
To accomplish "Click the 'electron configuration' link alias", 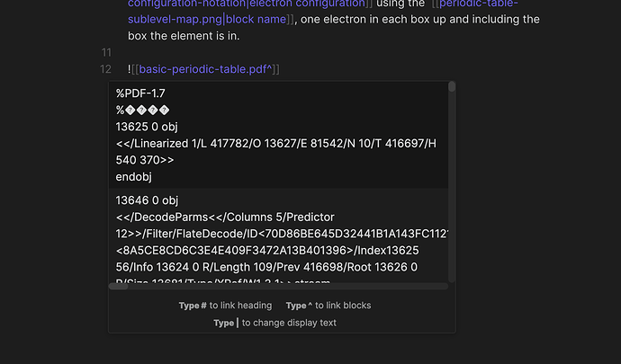I will click(x=307, y=4).
